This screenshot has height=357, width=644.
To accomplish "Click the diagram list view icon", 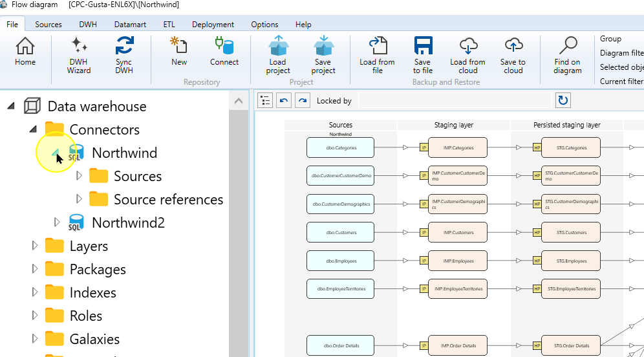I will click(265, 100).
